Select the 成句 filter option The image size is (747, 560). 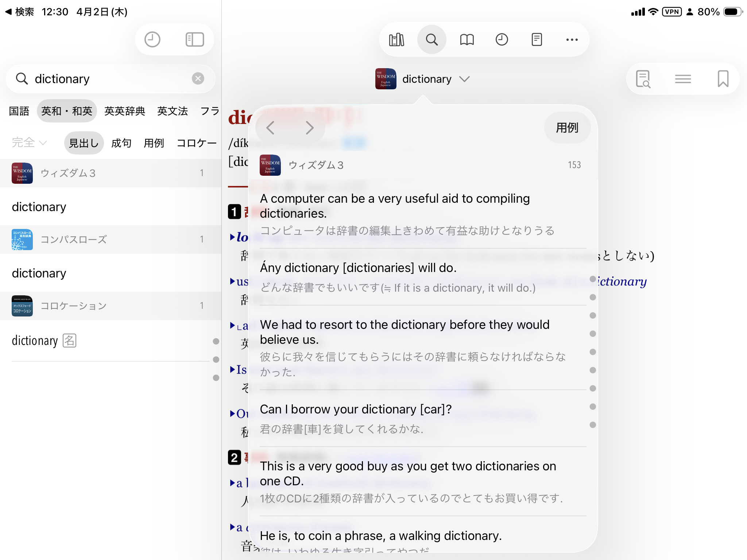(121, 143)
